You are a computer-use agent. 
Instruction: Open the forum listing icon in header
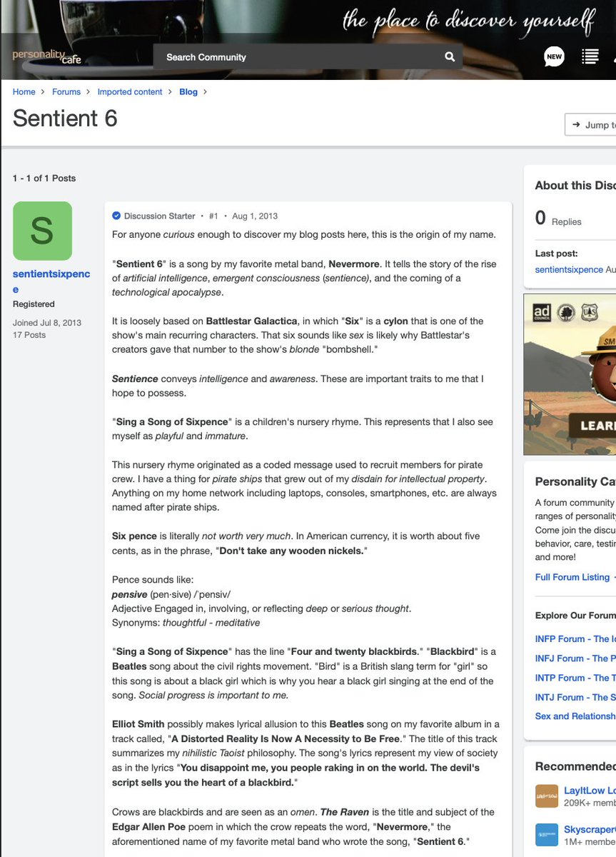pyautogui.click(x=590, y=56)
